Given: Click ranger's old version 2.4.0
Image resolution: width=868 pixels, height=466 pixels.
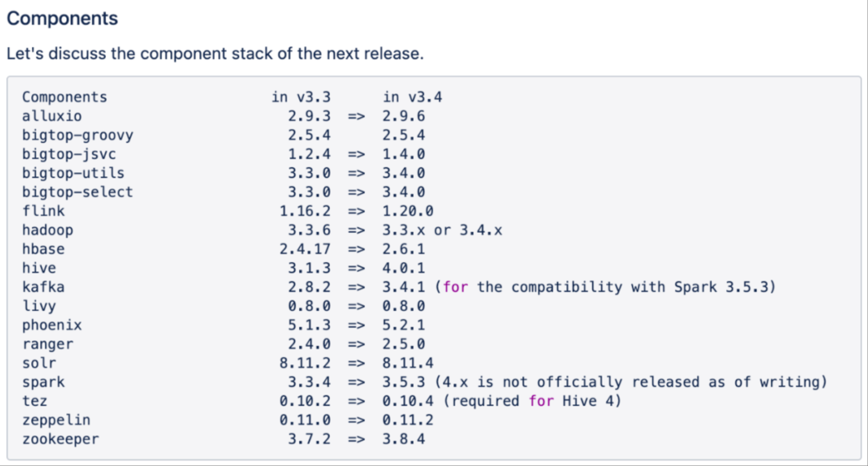Looking at the screenshot, I should click(x=309, y=344).
